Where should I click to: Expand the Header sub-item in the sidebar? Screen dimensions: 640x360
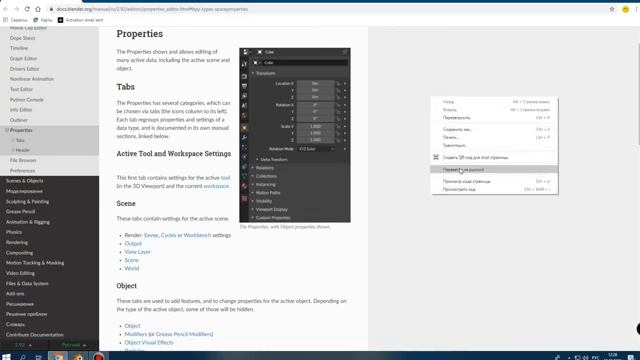coord(13,150)
